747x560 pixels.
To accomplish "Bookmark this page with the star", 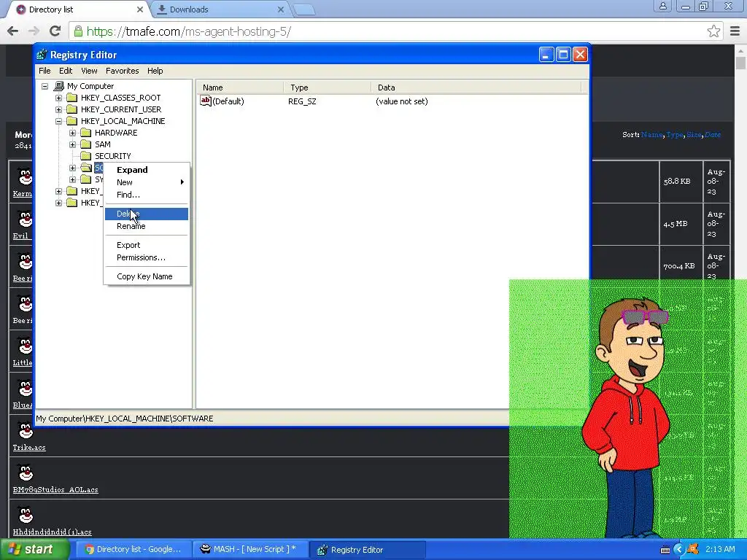I will [x=713, y=31].
